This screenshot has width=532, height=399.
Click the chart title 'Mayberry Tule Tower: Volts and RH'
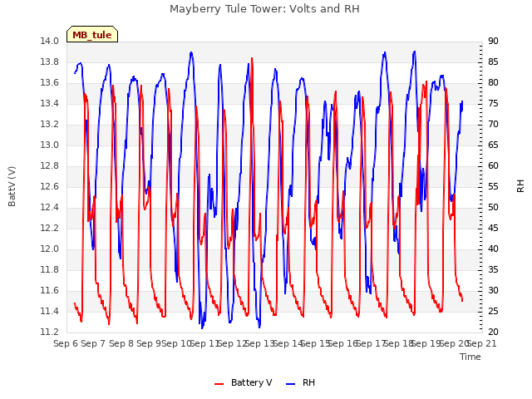point(264,9)
